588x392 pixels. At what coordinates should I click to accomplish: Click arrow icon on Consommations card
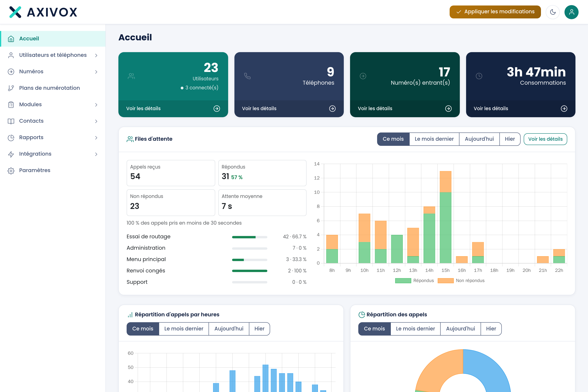[564, 109]
